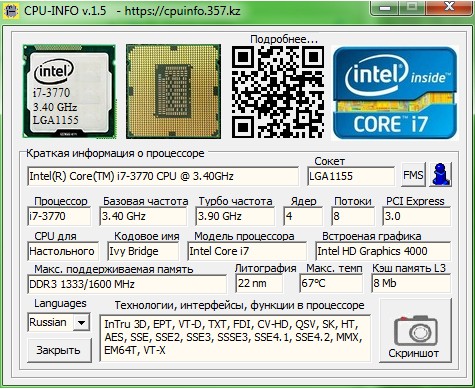Click the blue info figure icon

[441, 175]
